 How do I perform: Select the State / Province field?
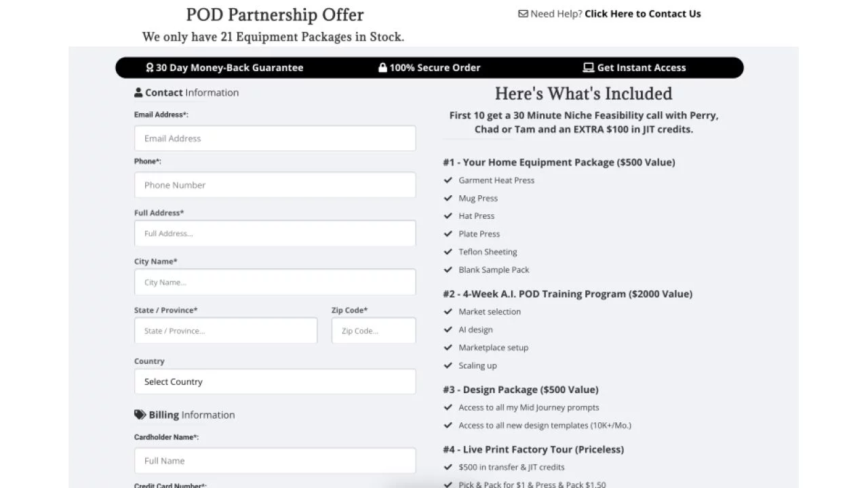226,330
